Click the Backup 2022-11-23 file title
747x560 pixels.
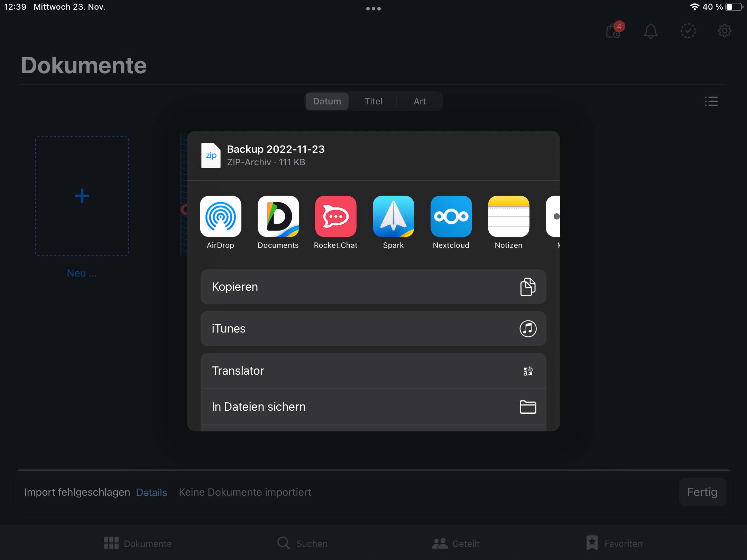point(276,149)
